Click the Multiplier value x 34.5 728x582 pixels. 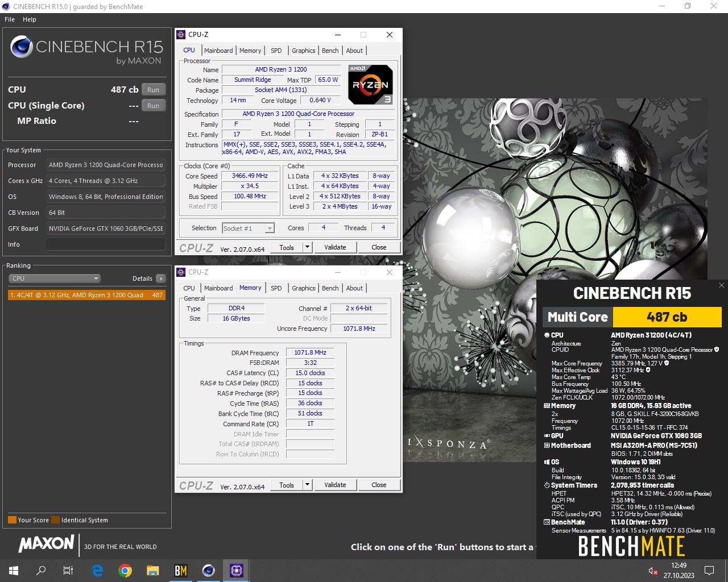tap(250, 186)
